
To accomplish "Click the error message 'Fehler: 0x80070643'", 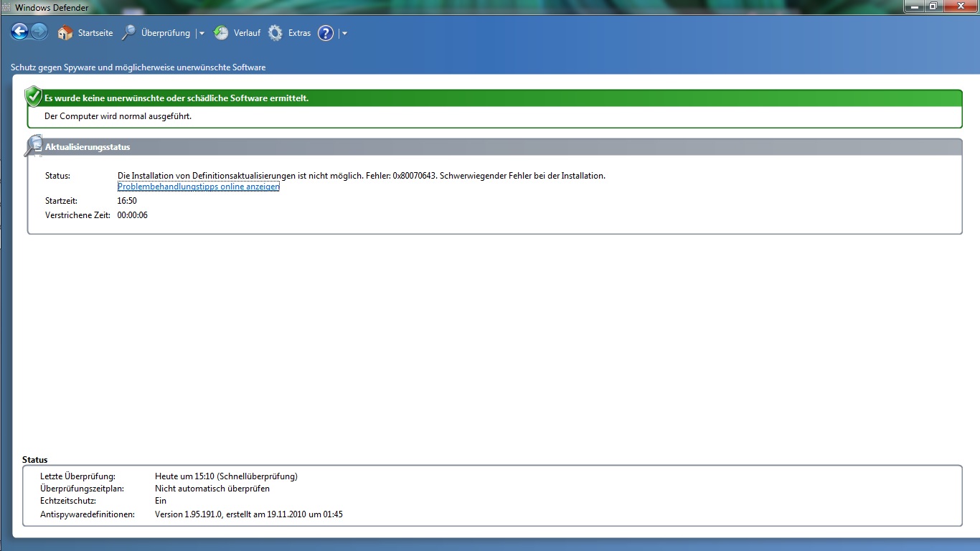I will click(362, 176).
